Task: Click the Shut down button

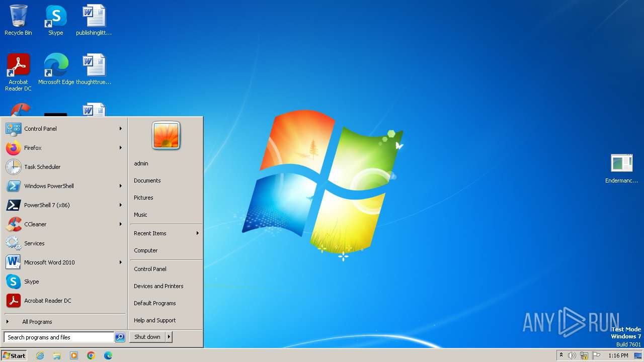Action: 147,337
